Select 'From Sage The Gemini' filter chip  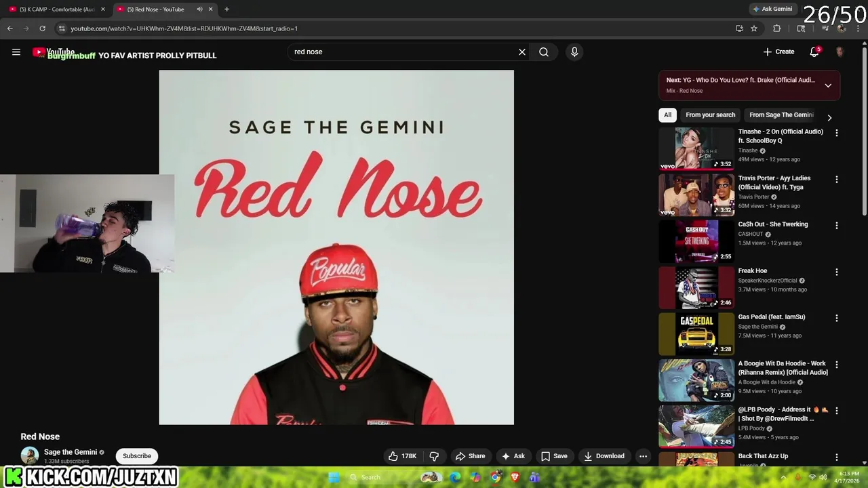(x=781, y=115)
